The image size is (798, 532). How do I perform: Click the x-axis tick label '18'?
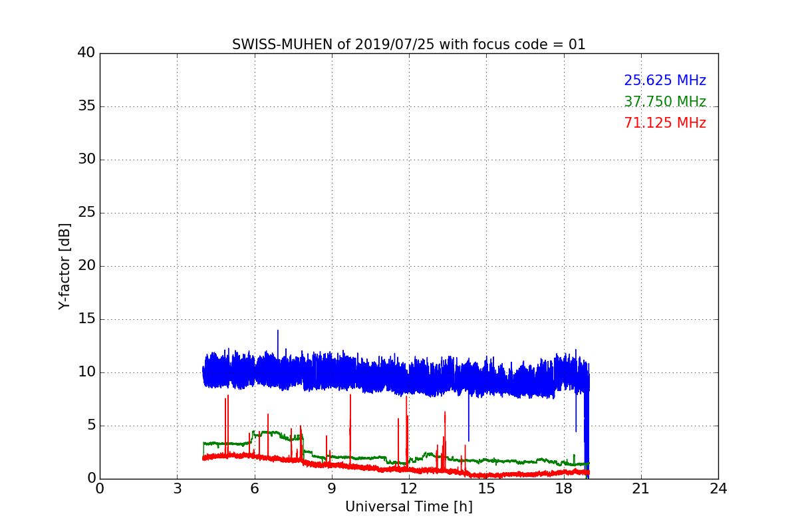point(564,489)
